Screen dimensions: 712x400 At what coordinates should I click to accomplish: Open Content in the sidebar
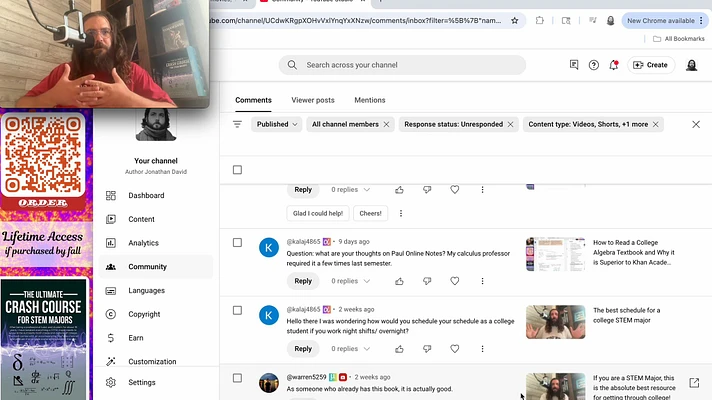tap(156, 219)
